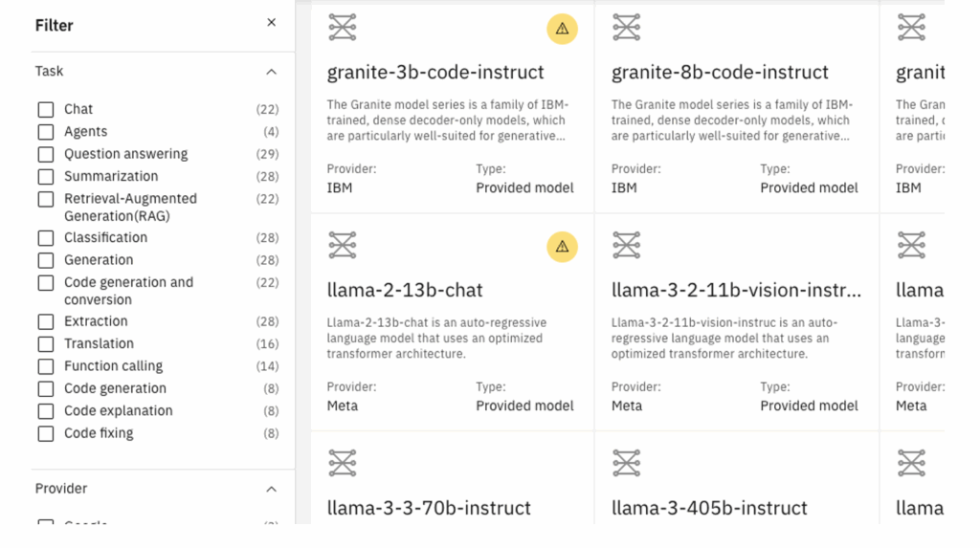Enable the Summarization checkbox

[46, 177]
